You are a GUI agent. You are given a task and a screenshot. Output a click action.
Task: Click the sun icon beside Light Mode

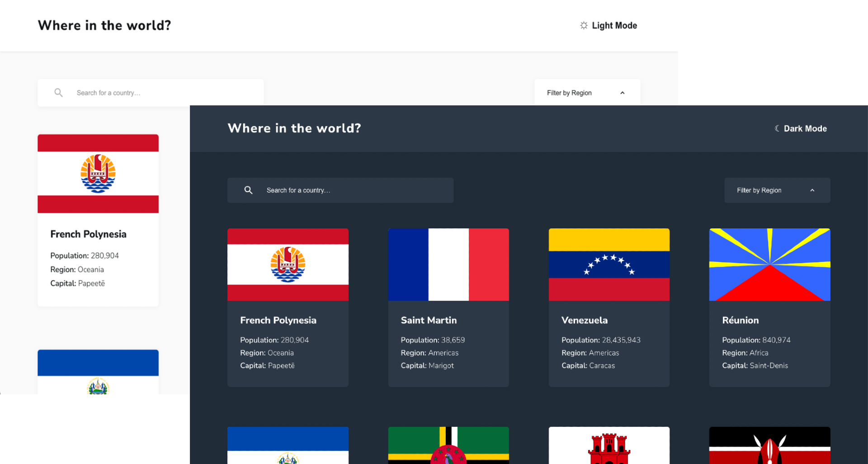coord(584,25)
